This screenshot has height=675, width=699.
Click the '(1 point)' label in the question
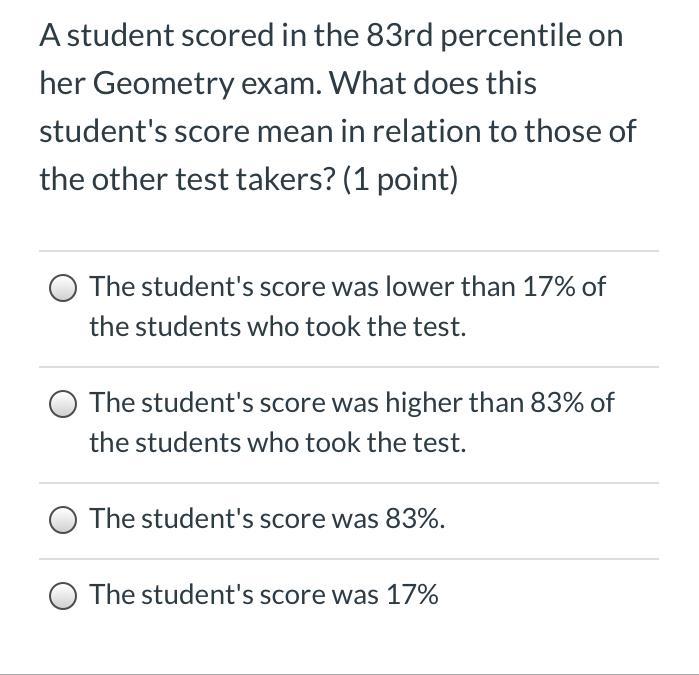[x=400, y=180]
